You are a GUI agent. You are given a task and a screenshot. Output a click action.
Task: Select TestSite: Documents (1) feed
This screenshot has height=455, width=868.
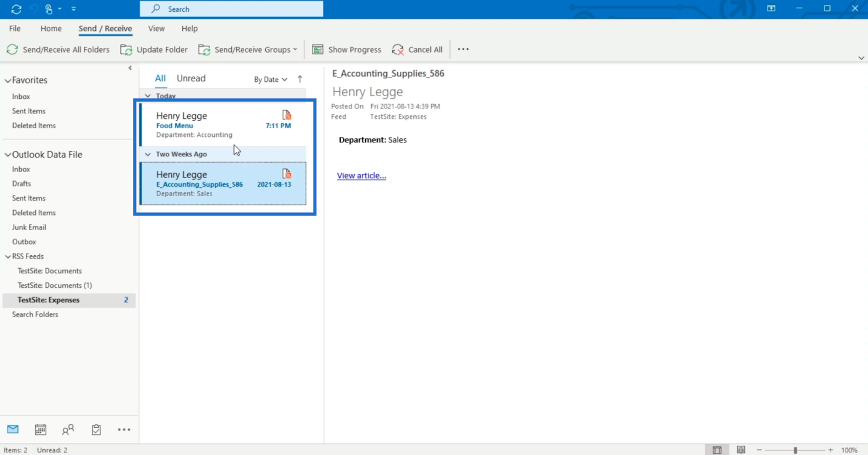[54, 285]
